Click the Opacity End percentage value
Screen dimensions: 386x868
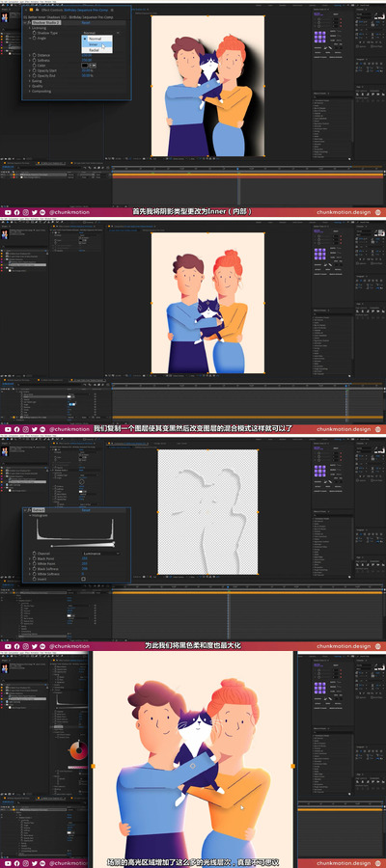pos(87,75)
